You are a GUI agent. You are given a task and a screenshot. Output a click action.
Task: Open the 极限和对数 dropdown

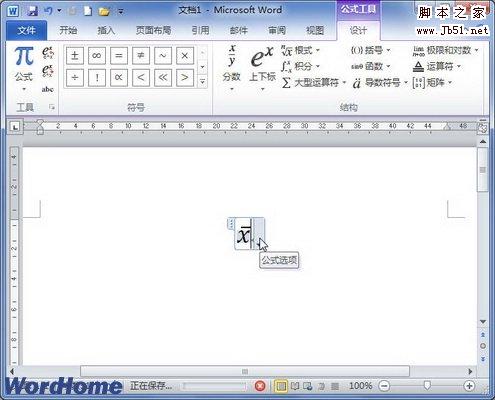[x=445, y=51]
